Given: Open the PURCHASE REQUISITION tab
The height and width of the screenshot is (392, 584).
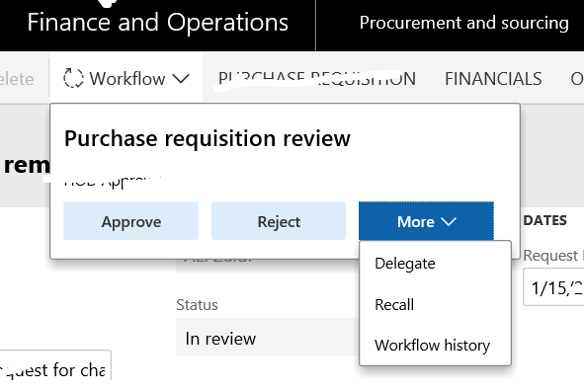Looking at the screenshot, I should click(x=317, y=79).
